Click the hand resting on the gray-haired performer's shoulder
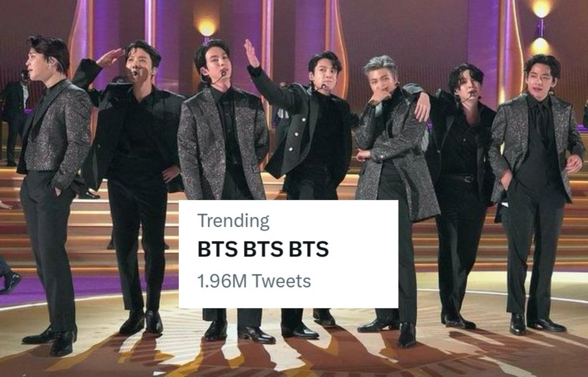 [x=421, y=108]
